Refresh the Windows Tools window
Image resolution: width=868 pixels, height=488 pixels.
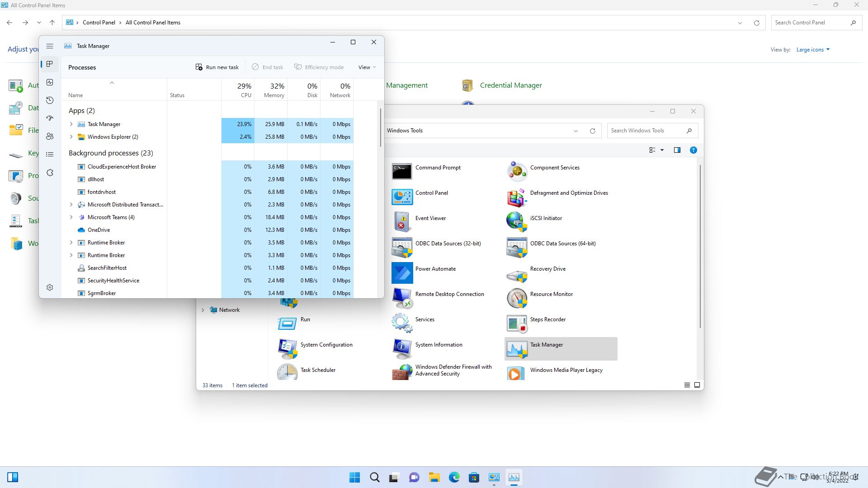[592, 131]
